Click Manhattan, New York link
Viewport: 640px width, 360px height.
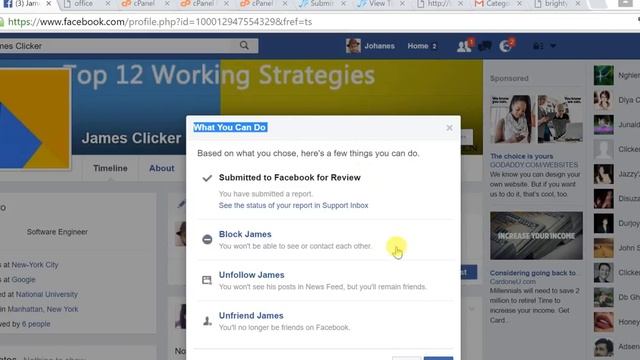(x=43, y=309)
